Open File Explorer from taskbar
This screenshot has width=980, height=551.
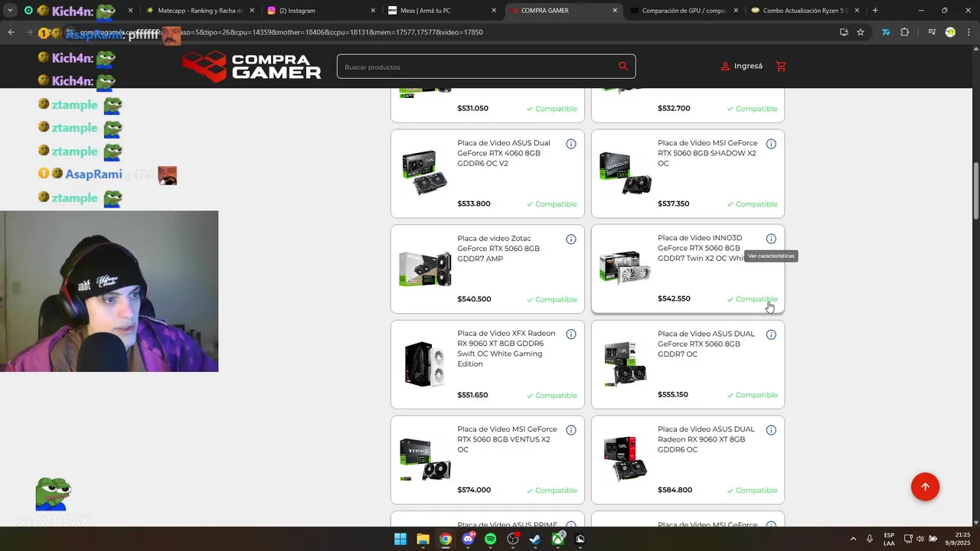coord(423,539)
